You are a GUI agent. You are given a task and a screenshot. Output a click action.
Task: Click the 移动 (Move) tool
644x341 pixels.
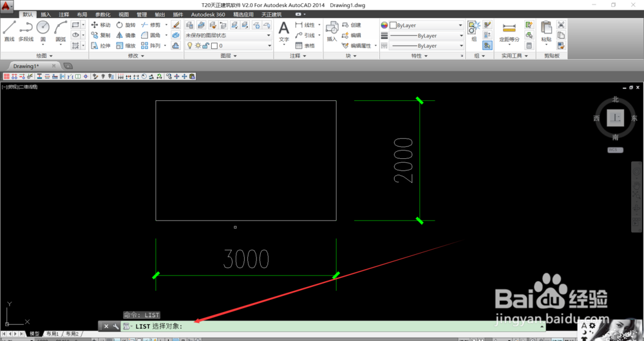100,25
